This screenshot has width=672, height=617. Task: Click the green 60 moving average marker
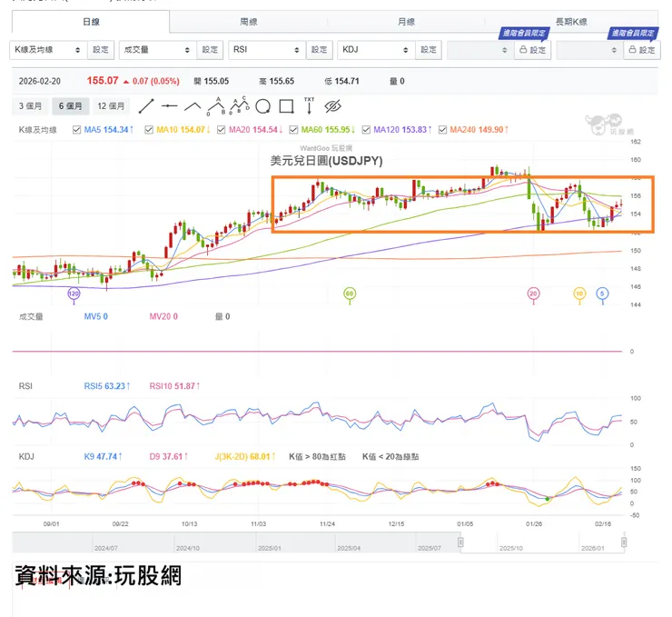[x=350, y=294]
